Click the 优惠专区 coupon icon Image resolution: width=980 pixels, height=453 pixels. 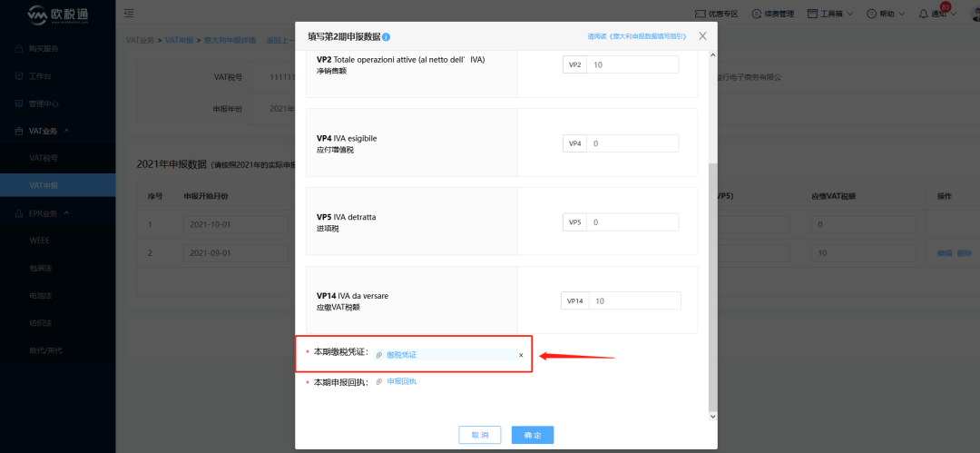coord(701,15)
